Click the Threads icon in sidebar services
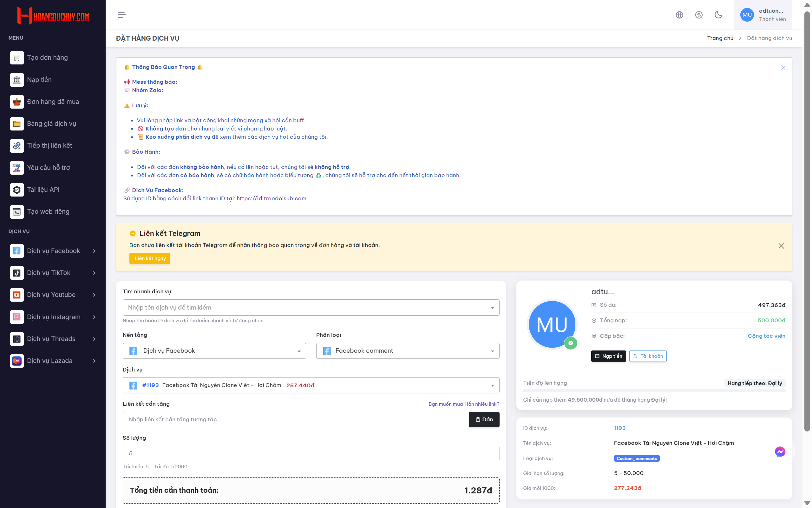 pyautogui.click(x=17, y=339)
